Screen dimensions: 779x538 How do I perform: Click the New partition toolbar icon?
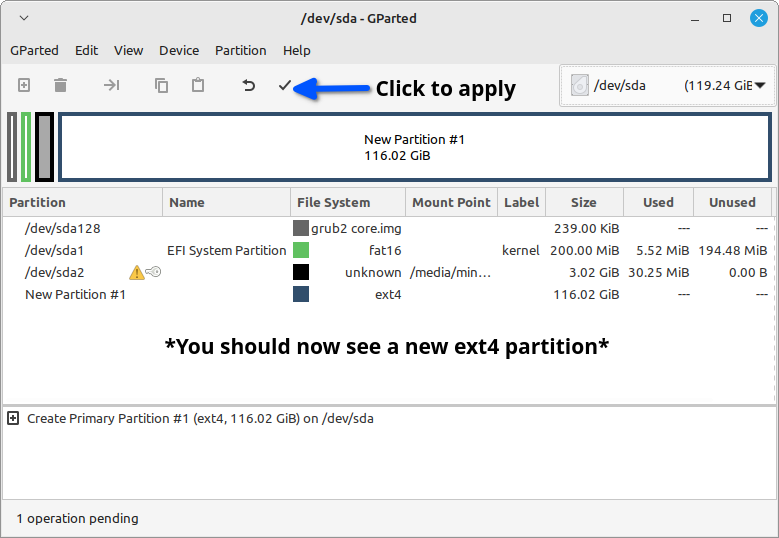[x=24, y=85]
